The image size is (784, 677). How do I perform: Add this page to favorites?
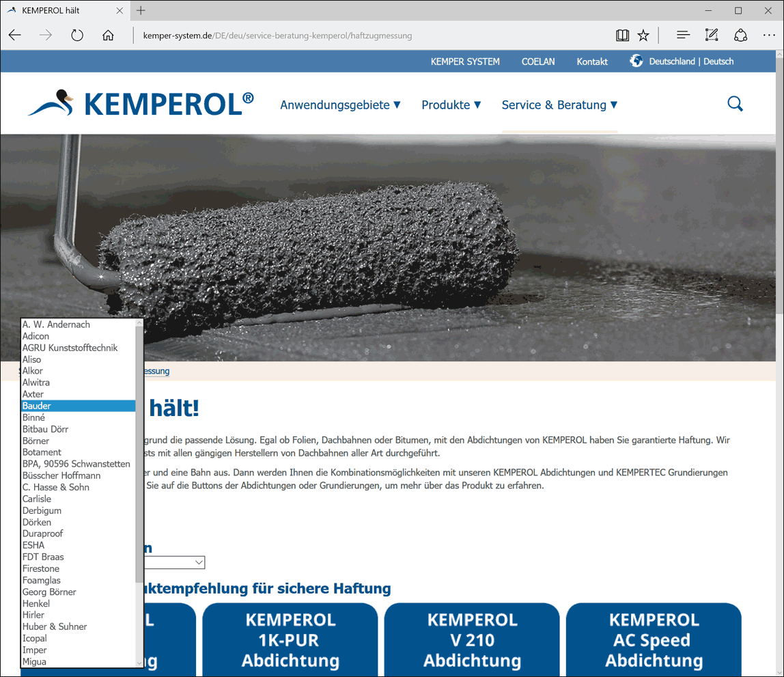click(643, 35)
